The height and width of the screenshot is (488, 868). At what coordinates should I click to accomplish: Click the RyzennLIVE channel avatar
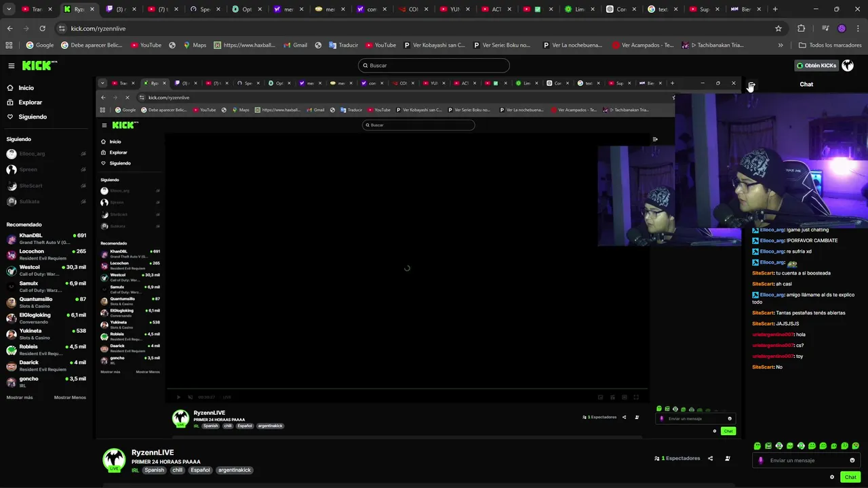(x=114, y=460)
